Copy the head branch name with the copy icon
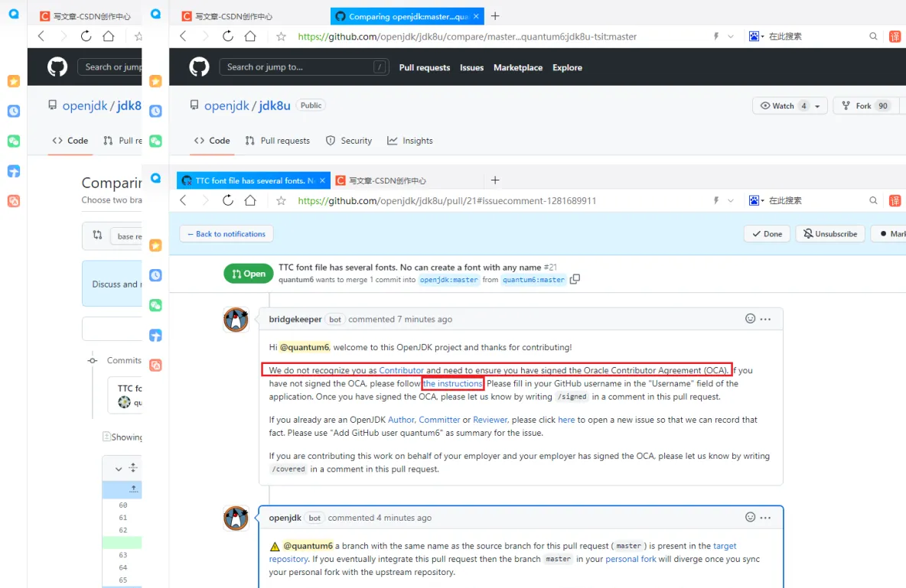The width and height of the screenshot is (906, 588). (x=575, y=280)
